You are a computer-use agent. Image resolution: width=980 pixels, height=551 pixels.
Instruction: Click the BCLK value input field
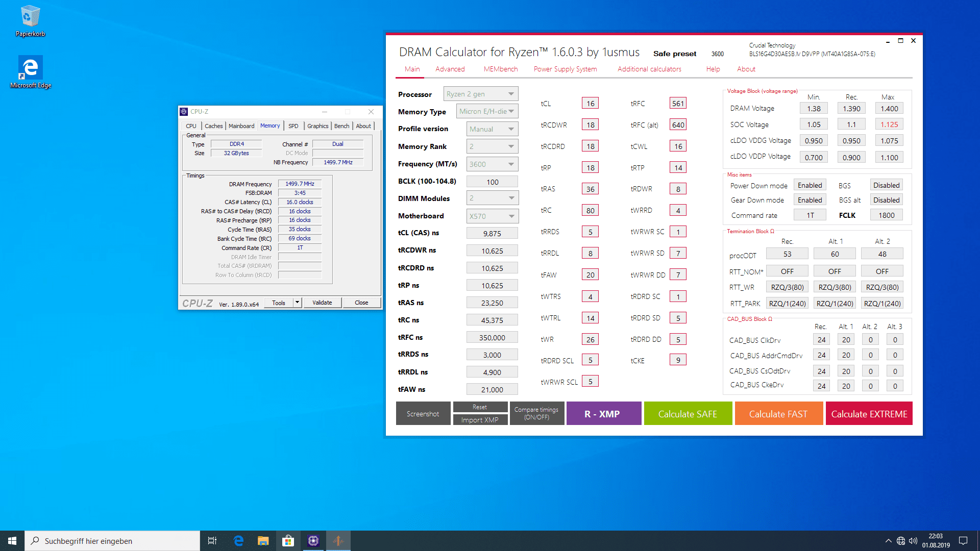click(x=492, y=182)
